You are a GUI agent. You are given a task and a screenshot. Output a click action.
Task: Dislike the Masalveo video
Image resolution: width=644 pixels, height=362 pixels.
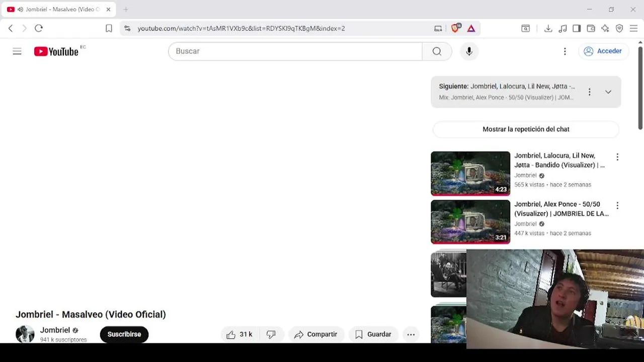tap(271, 334)
